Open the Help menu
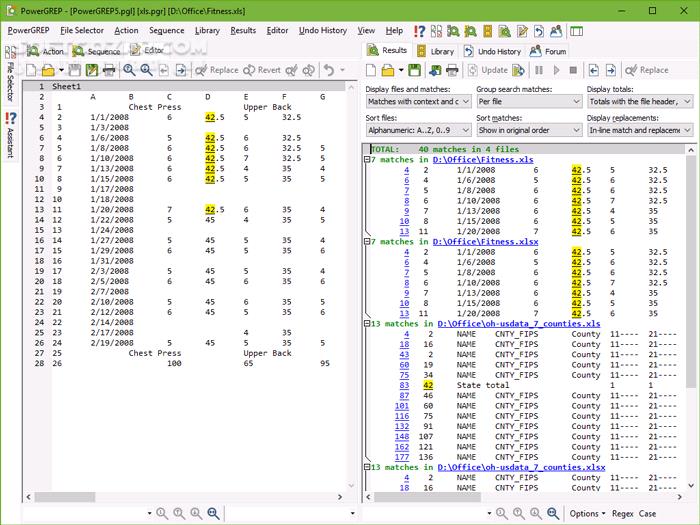 (x=394, y=30)
